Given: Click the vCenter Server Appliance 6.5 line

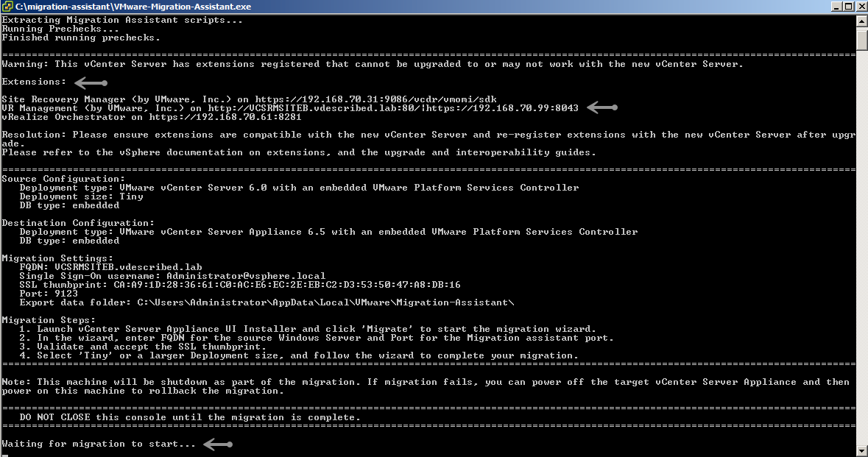Looking at the screenshot, I should pyautogui.click(x=329, y=233).
